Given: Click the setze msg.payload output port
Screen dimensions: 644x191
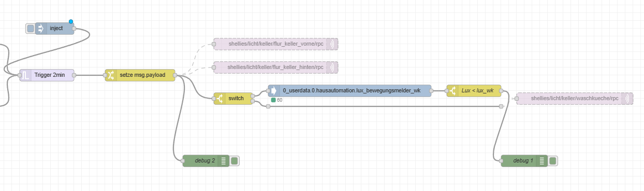Looking at the screenshot, I should click(x=175, y=75).
